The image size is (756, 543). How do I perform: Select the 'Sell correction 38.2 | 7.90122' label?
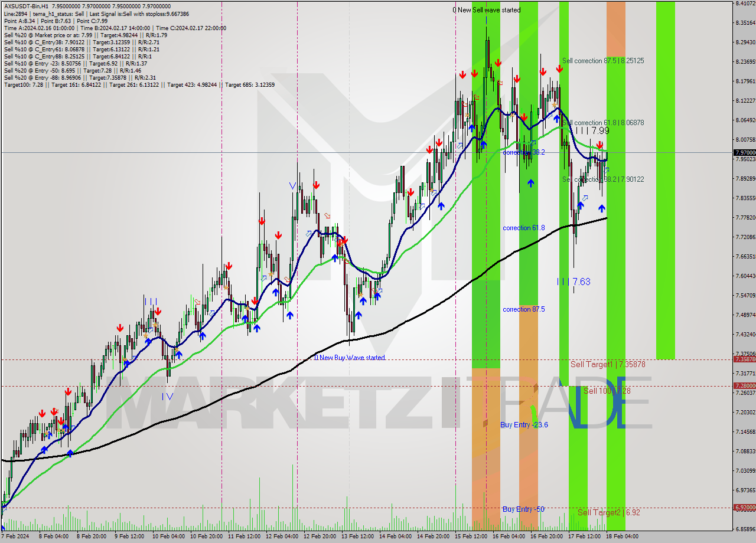pyautogui.click(x=603, y=179)
